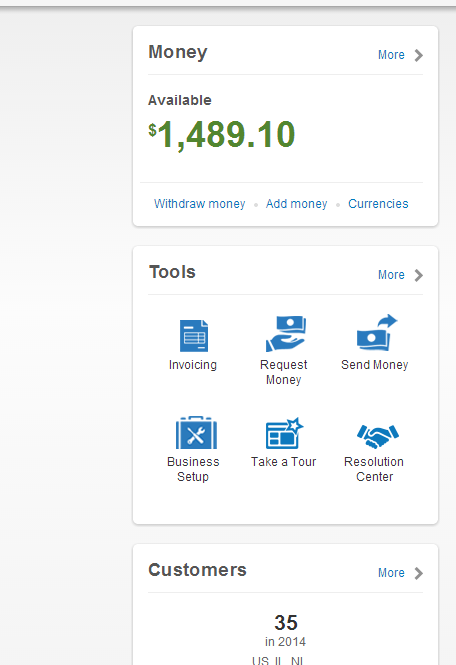
Task: Expand the Money panel chevron arrow
Action: [x=419, y=56]
